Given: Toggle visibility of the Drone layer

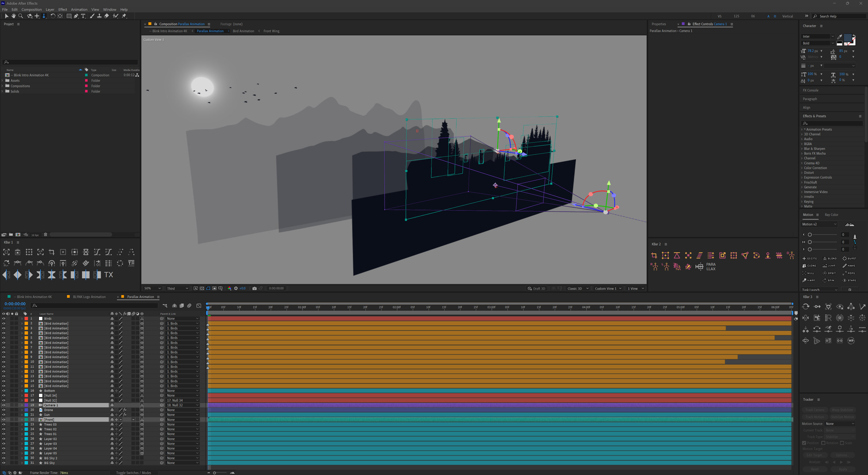Looking at the screenshot, I should coord(4,410).
